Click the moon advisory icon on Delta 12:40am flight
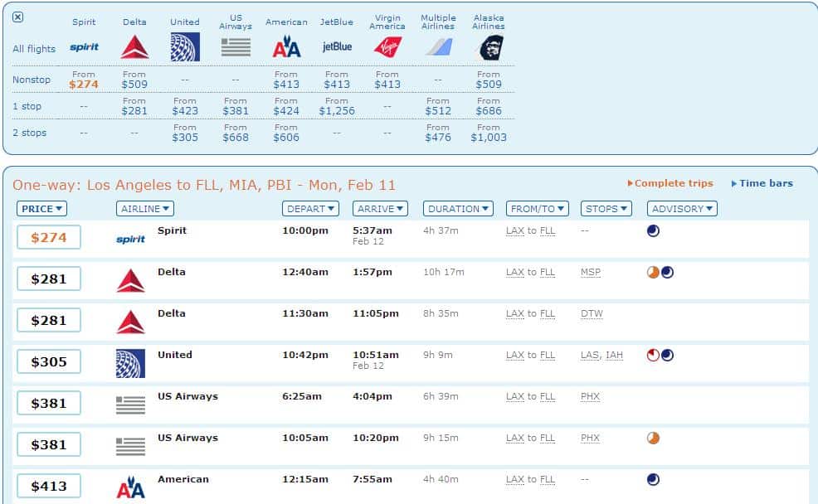Viewport: 818px width, 504px height. point(667,272)
